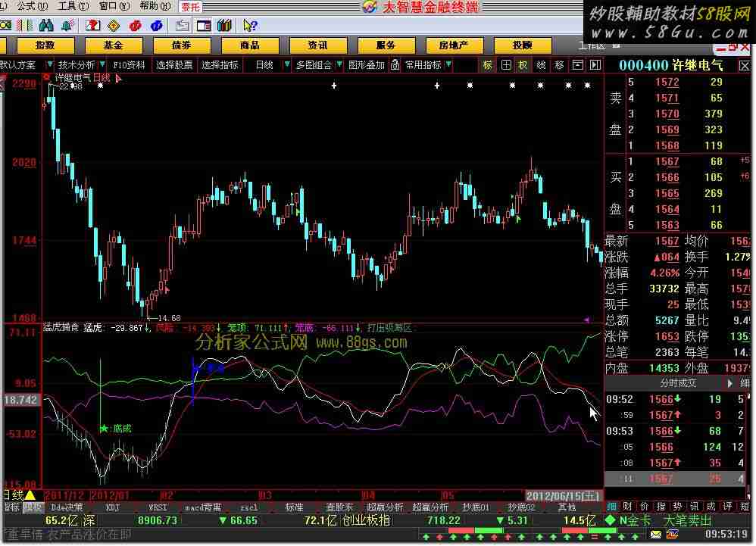The height and width of the screenshot is (546, 756).
Task: Open the red question-mark chart icon
Action: [x=92, y=25]
